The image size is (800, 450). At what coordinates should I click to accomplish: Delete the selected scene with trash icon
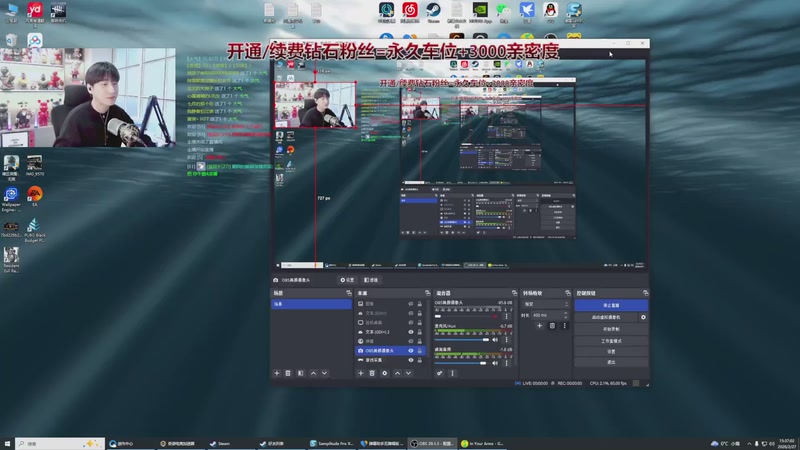pos(288,373)
